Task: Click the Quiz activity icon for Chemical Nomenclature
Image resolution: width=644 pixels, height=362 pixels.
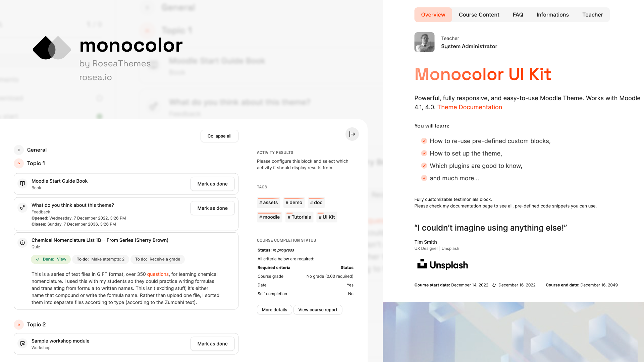Action: point(22,242)
